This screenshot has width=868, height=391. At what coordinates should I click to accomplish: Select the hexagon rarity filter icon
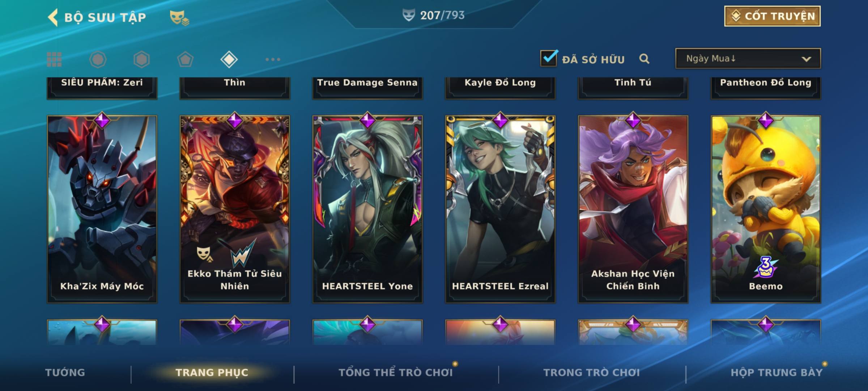pyautogui.click(x=141, y=59)
